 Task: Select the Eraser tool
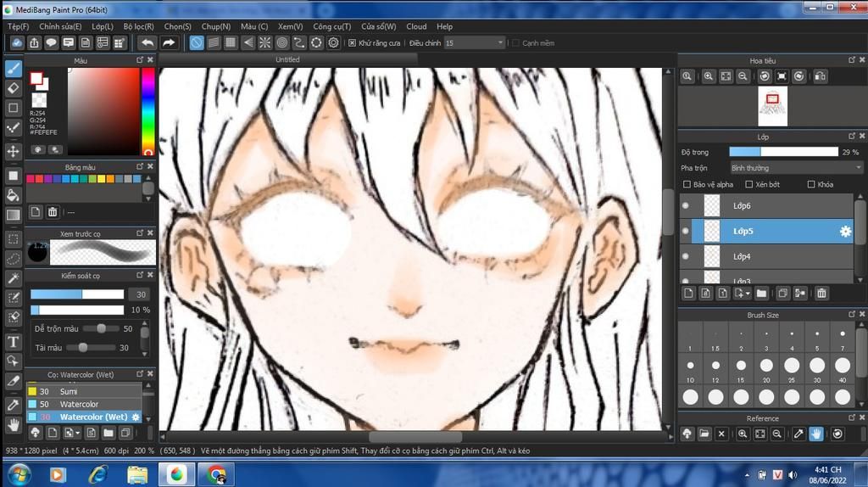pyautogui.click(x=14, y=88)
